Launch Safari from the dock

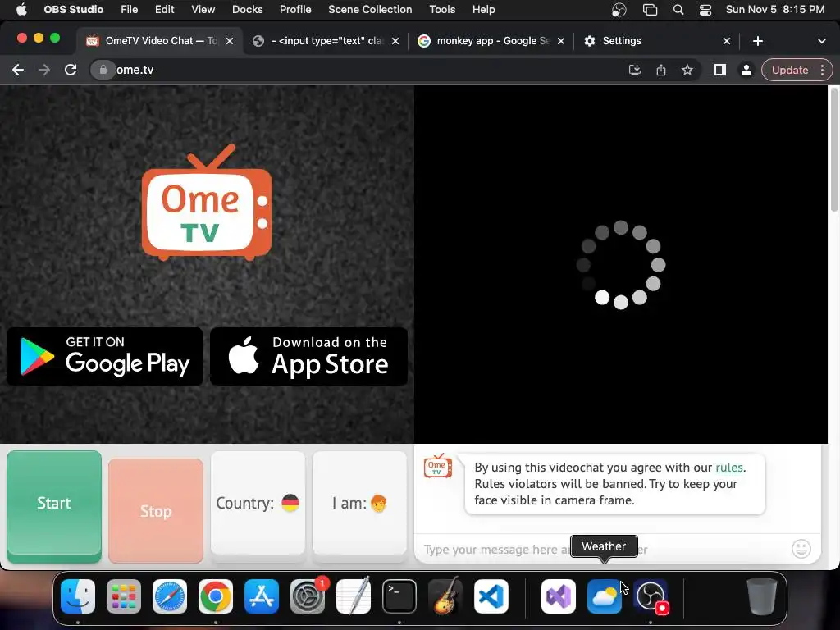[x=170, y=596]
